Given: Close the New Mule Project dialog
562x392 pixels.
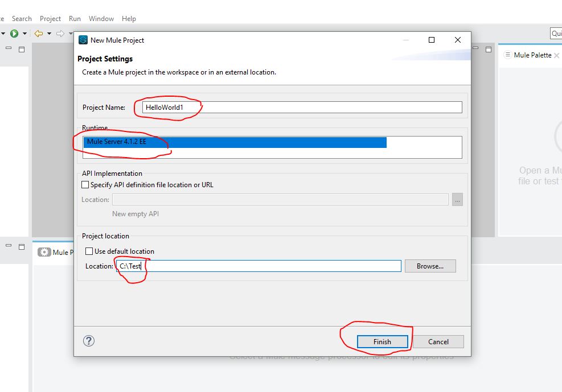Looking at the screenshot, I should click(x=458, y=40).
